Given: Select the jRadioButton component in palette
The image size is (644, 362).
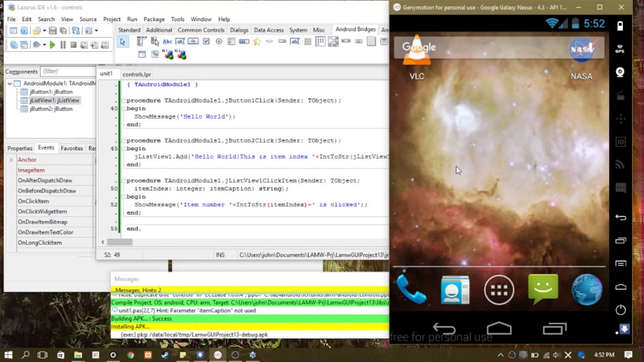Looking at the screenshot, I should tap(219, 42).
